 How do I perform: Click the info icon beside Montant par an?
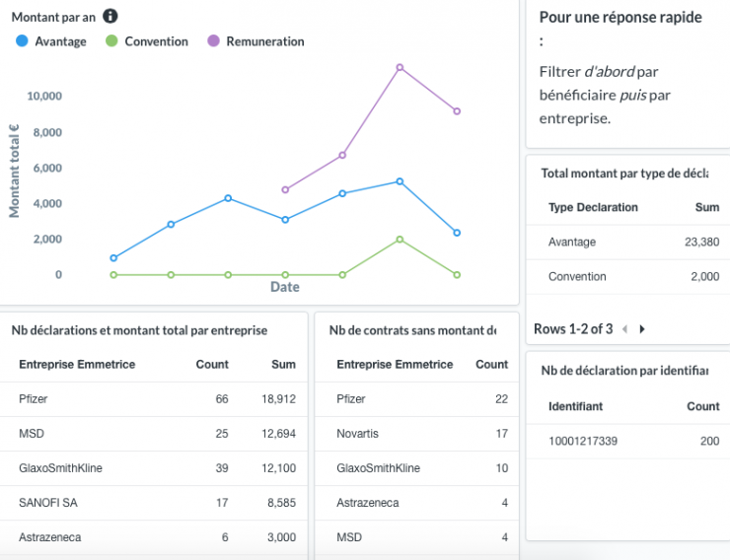coord(110,16)
